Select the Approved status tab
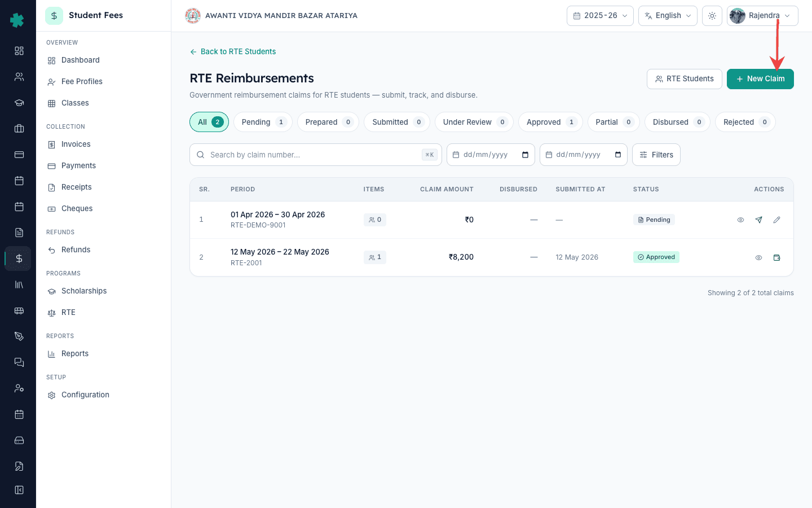Screen dimensions: 812x508 click(x=550, y=122)
